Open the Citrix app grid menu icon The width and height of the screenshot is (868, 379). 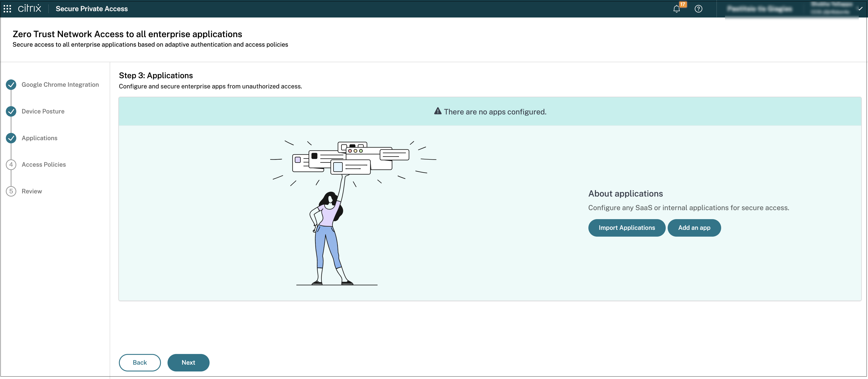(x=7, y=9)
